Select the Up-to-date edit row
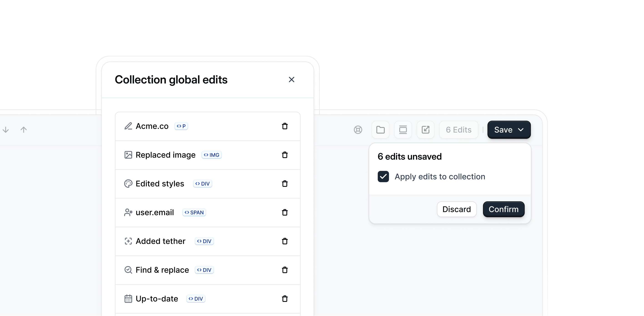This screenshot has width=644, height=316. point(157,299)
